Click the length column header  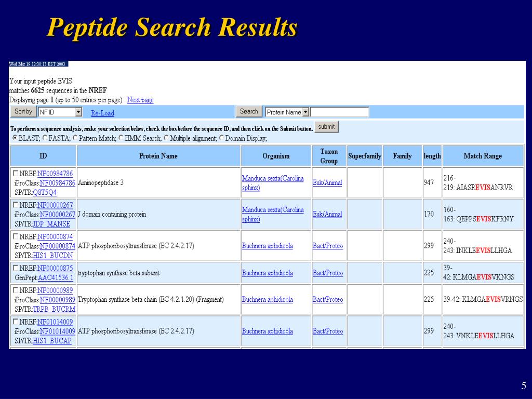point(432,156)
